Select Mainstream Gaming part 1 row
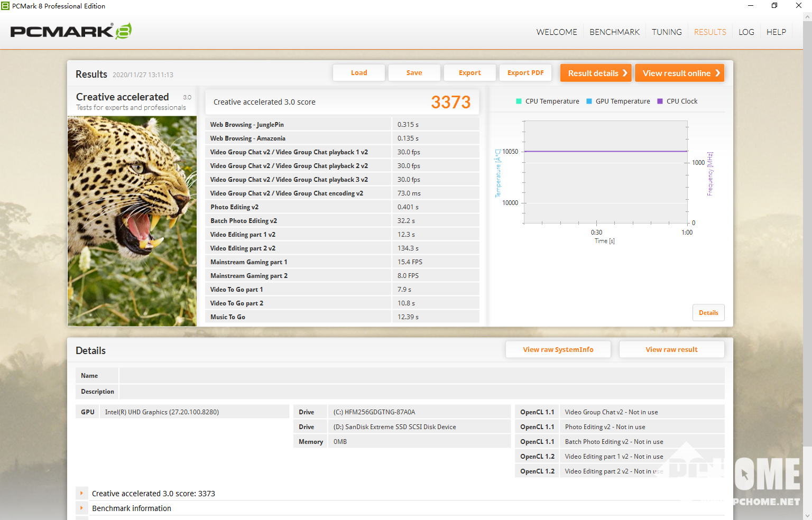Image resolution: width=812 pixels, height=520 pixels. [x=342, y=262]
